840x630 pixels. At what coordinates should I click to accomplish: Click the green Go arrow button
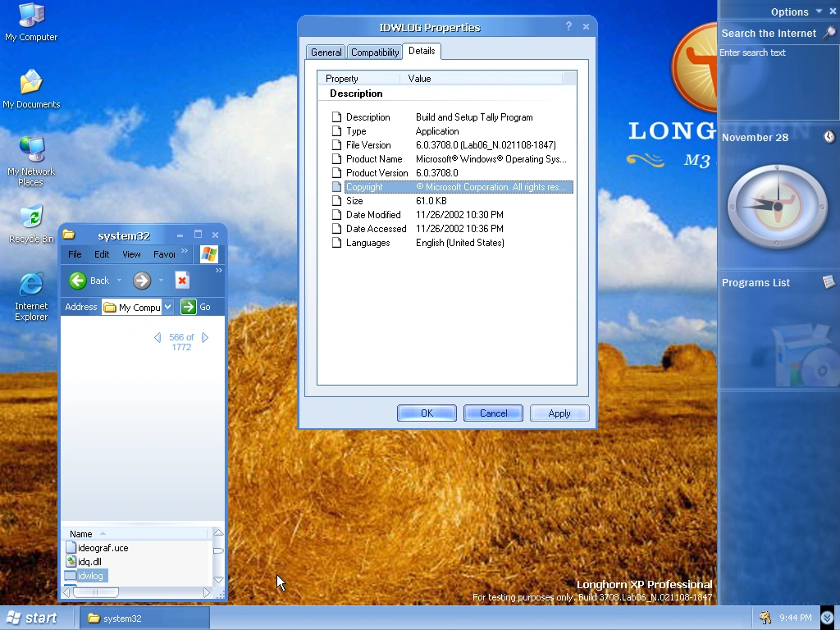(x=188, y=307)
